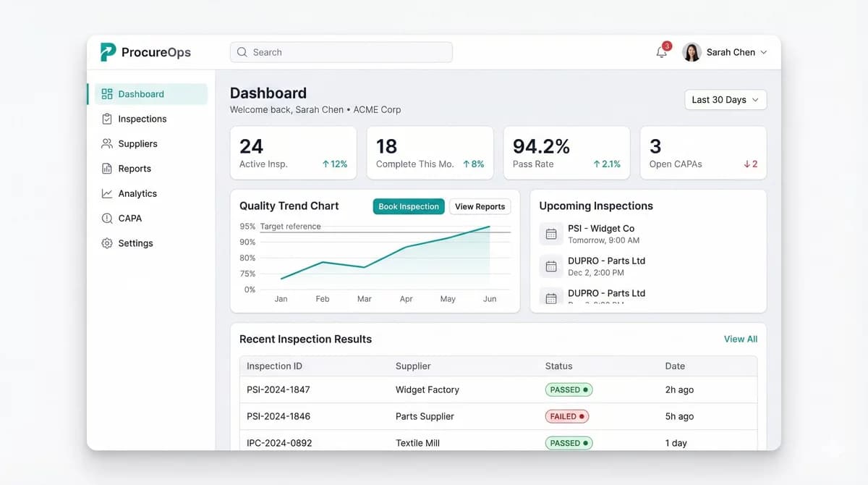
Task: Open the Last 30 Days dropdown
Action: 725,99
